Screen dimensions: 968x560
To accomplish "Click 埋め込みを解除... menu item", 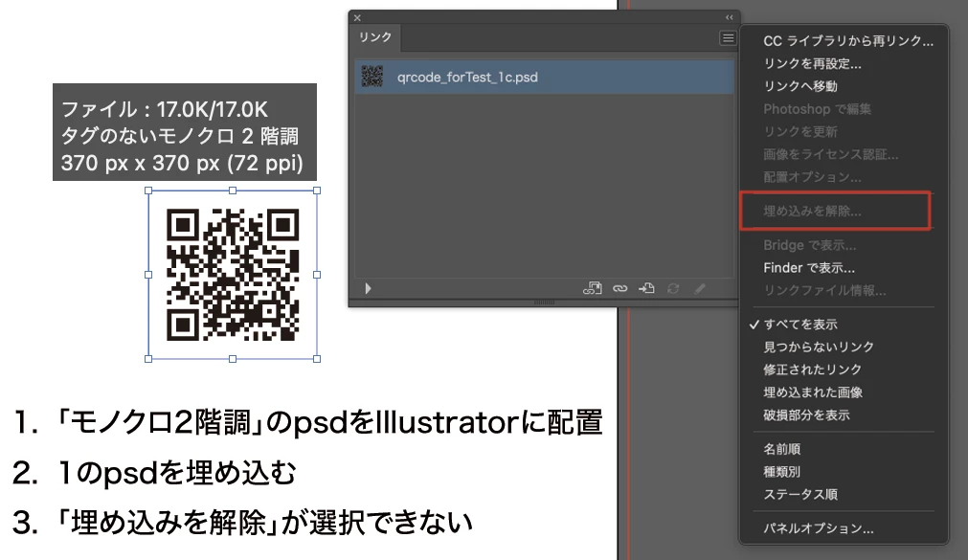I will click(x=812, y=212).
